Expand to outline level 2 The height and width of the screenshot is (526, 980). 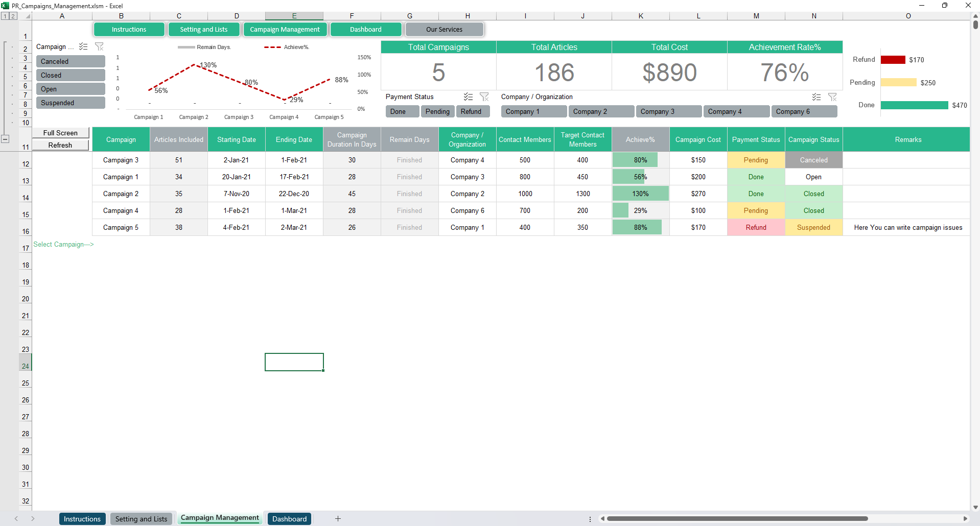tap(13, 16)
